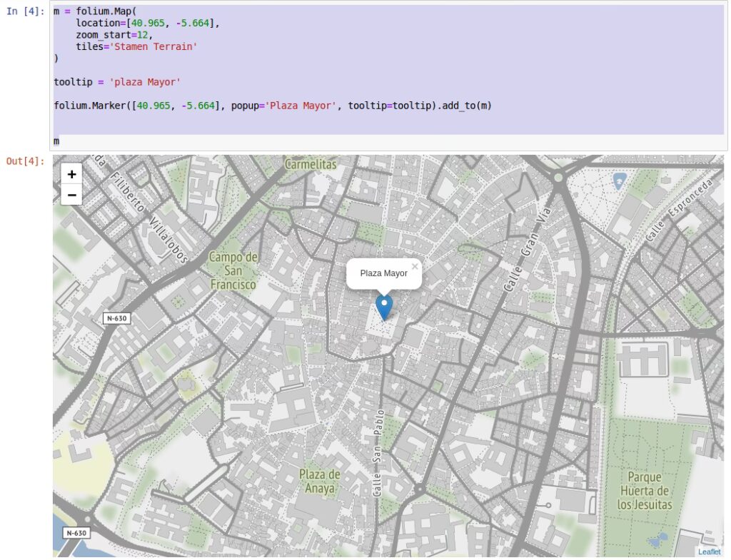
Task: Click the lower N-630 road shield
Action: (76, 532)
